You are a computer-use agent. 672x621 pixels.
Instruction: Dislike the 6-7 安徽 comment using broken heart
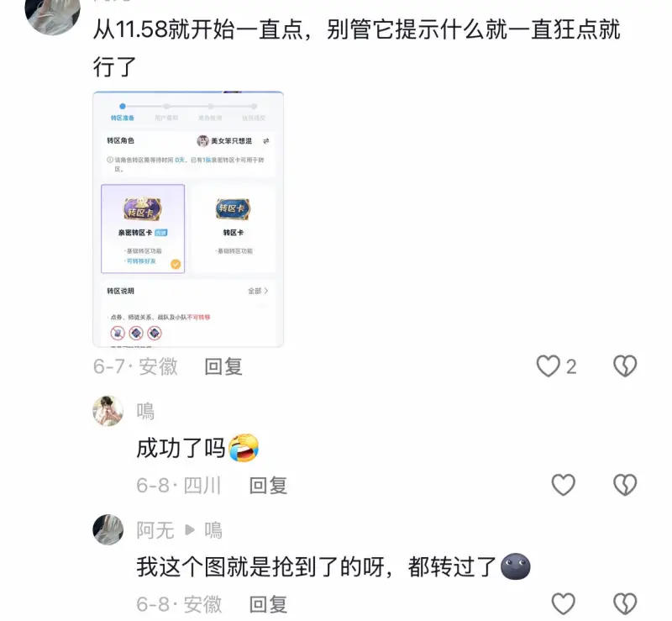[x=625, y=366]
